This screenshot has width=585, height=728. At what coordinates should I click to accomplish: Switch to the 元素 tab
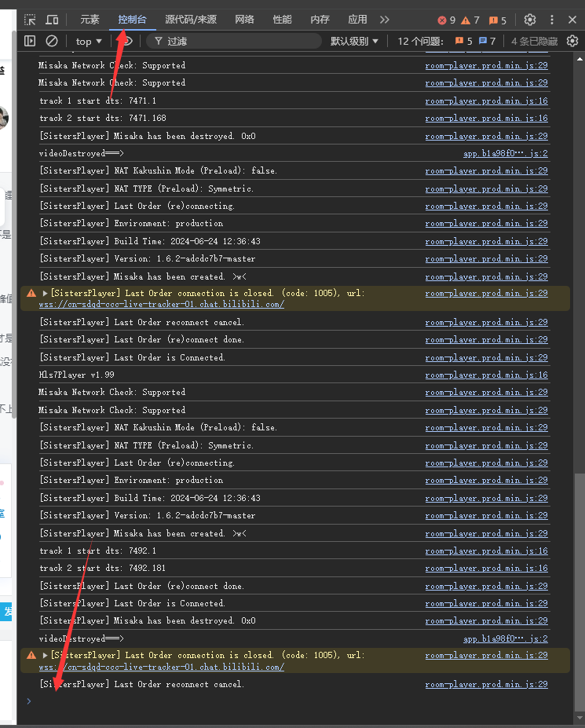90,20
